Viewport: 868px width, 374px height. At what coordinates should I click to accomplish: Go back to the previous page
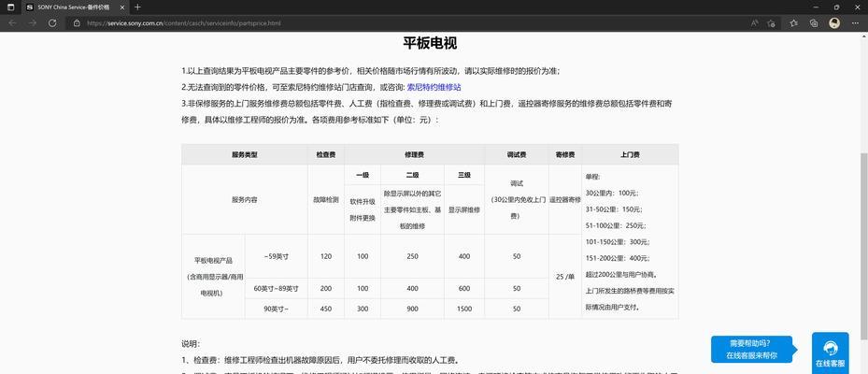[x=12, y=23]
